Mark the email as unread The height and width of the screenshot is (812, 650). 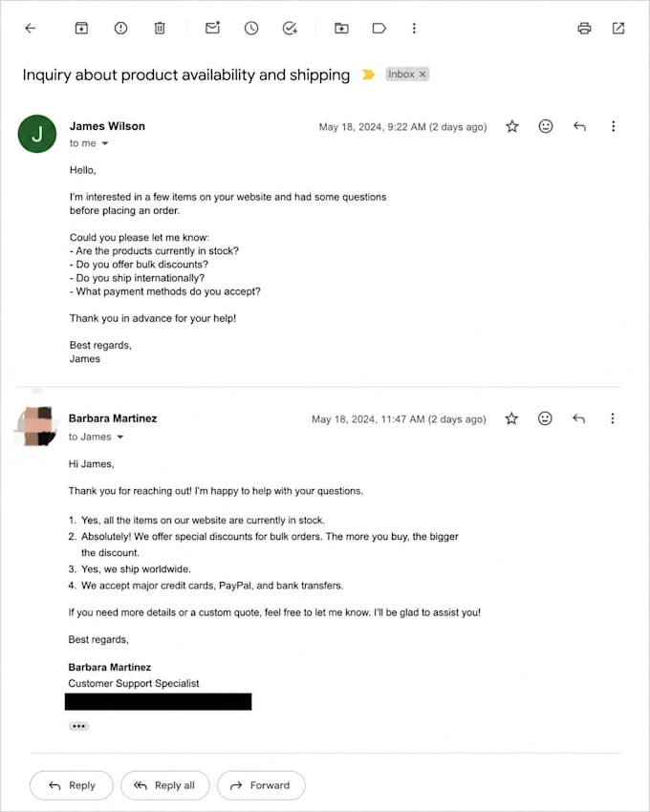point(212,28)
